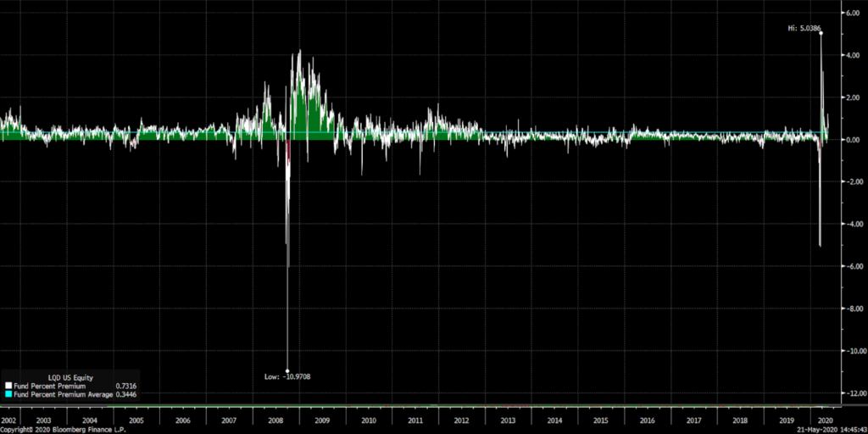Click the 0.00 y-axis label
The width and height of the screenshot is (868, 434).
(x=853, y=140)
